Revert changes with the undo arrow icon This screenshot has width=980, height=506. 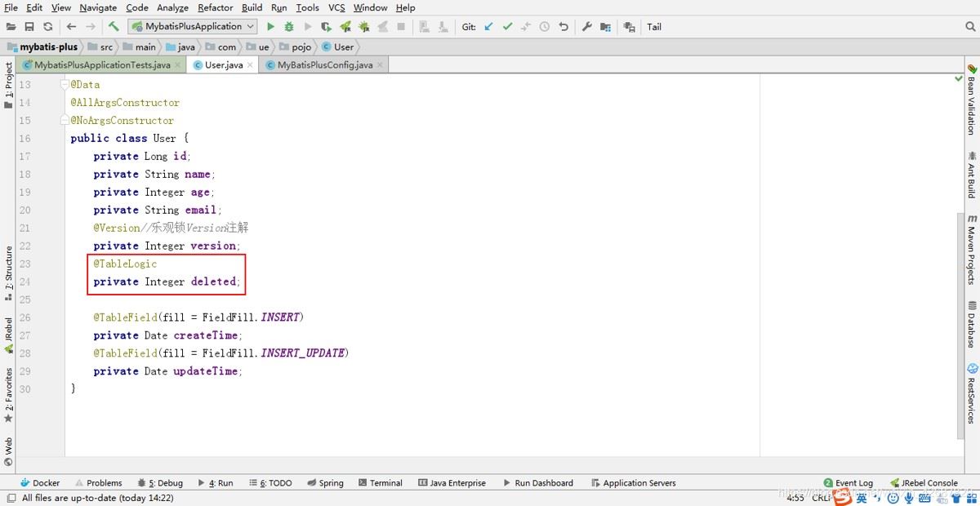(x=563, y=27)
